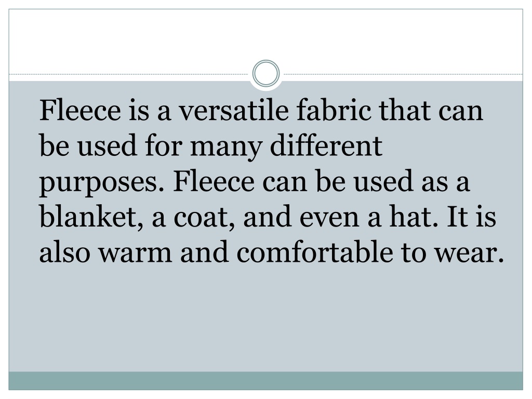Click the word 'fabric' in the first line

coord(334,110)
